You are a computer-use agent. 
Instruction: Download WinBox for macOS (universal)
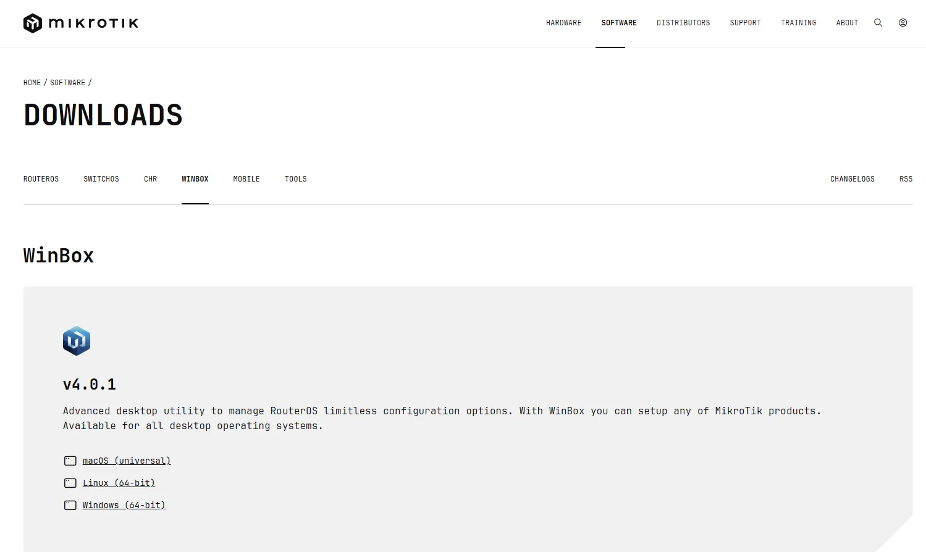(127, 461)
